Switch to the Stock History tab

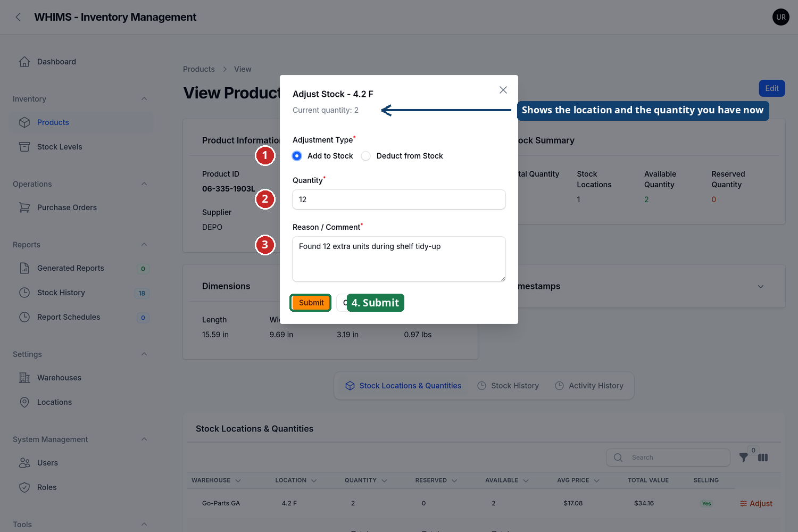point(508,386)
